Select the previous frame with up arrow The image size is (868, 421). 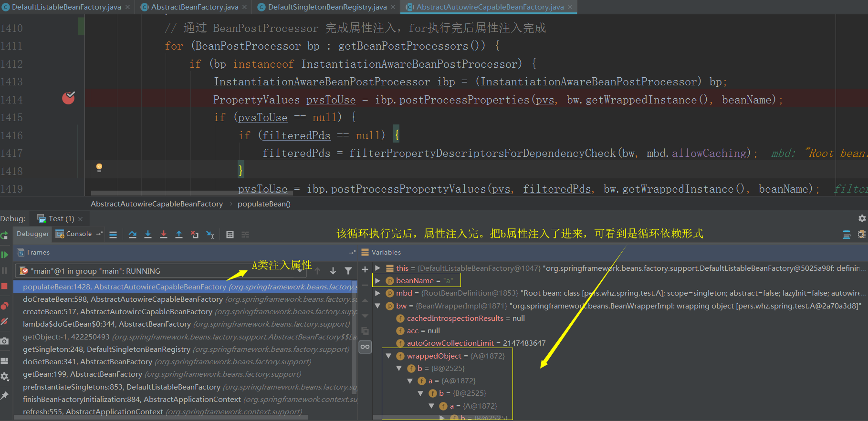pos(317,271)
